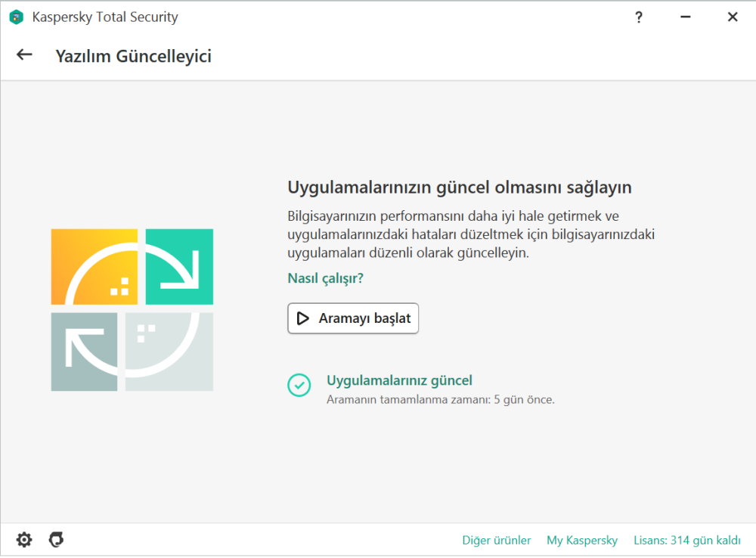The height and width of the screenshot is (558, 756).
Task: Open the My Kaspersky link
Action: point(582,540)
